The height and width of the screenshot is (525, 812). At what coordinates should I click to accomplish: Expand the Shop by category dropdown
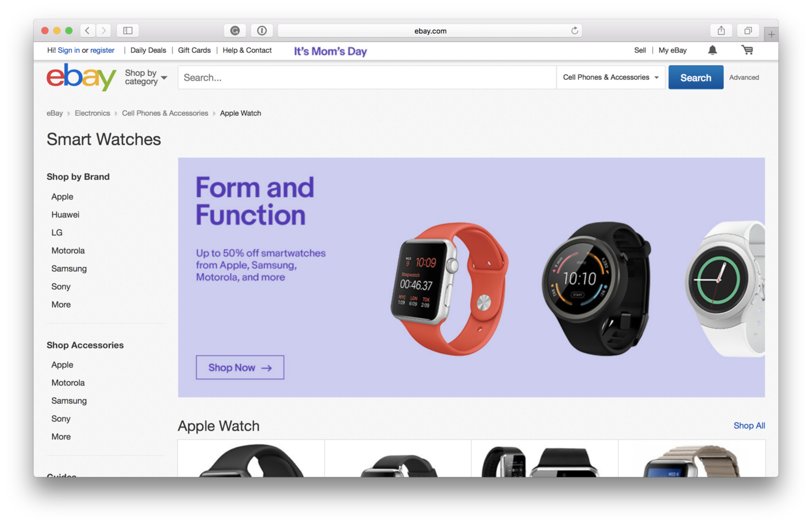pos(146,77)
